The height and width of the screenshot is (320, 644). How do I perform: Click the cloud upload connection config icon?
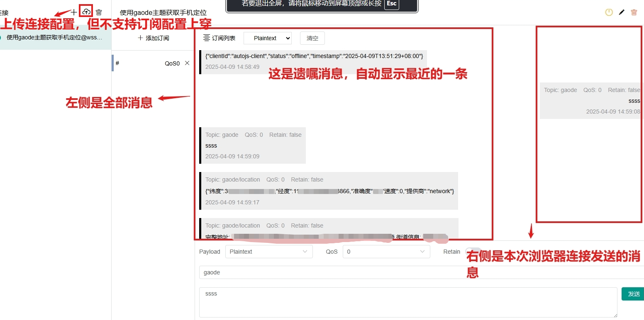[86, 12]
